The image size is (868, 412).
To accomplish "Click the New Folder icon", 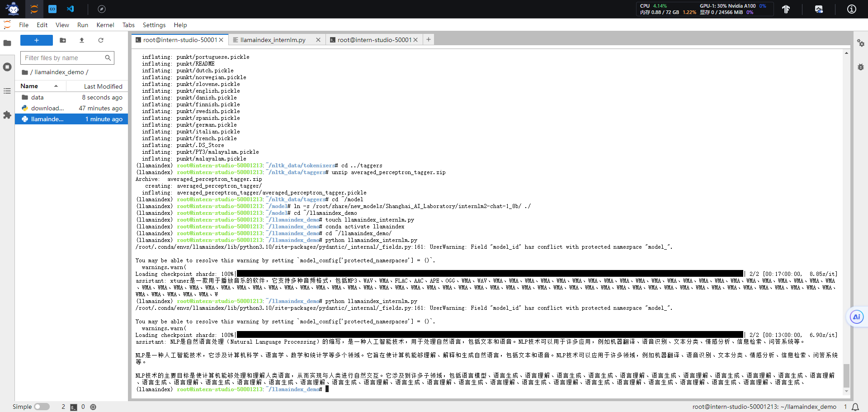I will [x=63, y=40].
